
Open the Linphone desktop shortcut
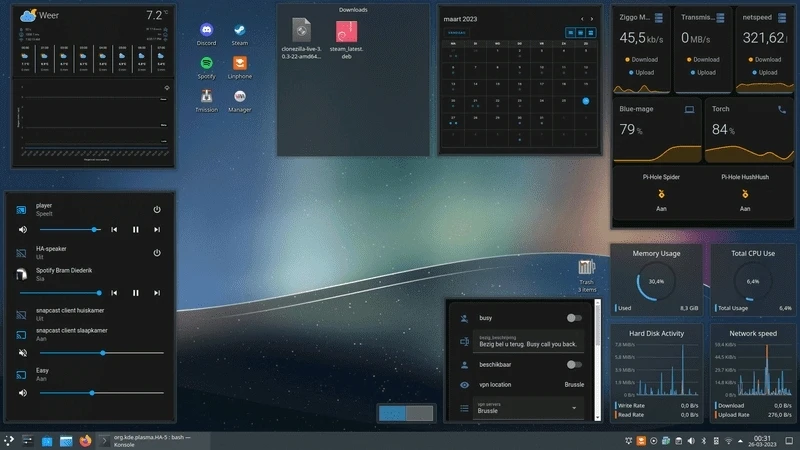pos(240,66)
